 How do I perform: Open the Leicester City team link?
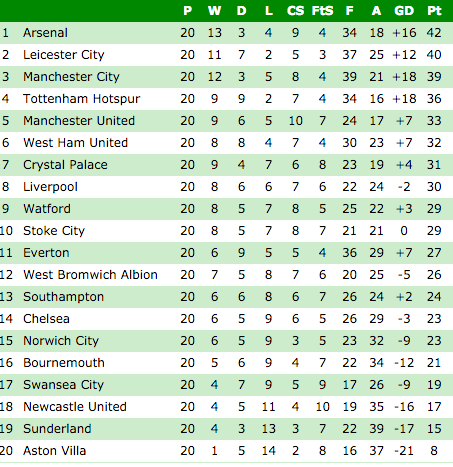pos(64,55)
